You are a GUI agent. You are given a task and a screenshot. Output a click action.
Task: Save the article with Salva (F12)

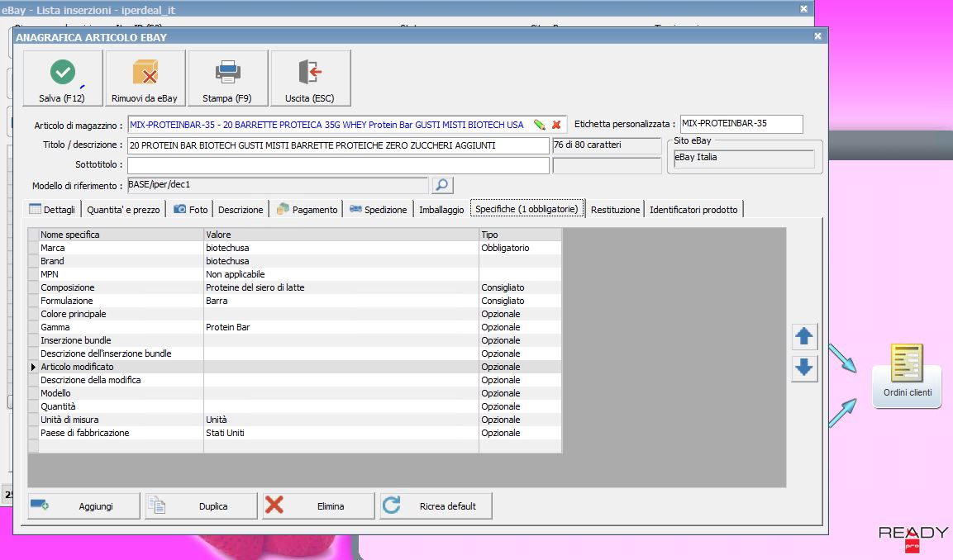(63, 78)
